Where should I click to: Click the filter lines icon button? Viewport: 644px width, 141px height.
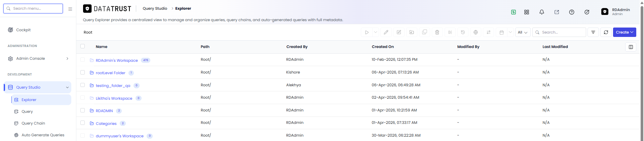(x=593, y=32)
